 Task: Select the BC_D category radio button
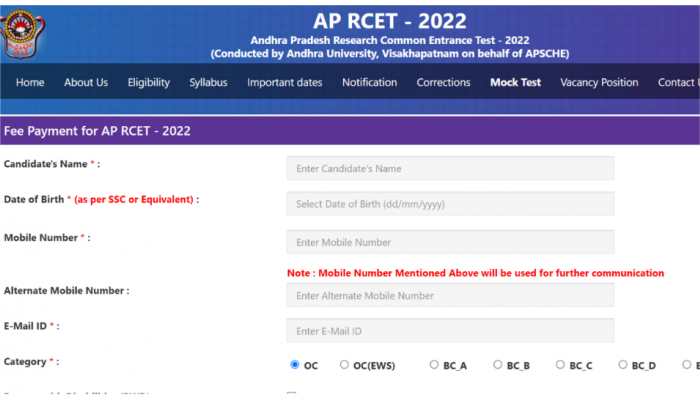pos(623,365)
